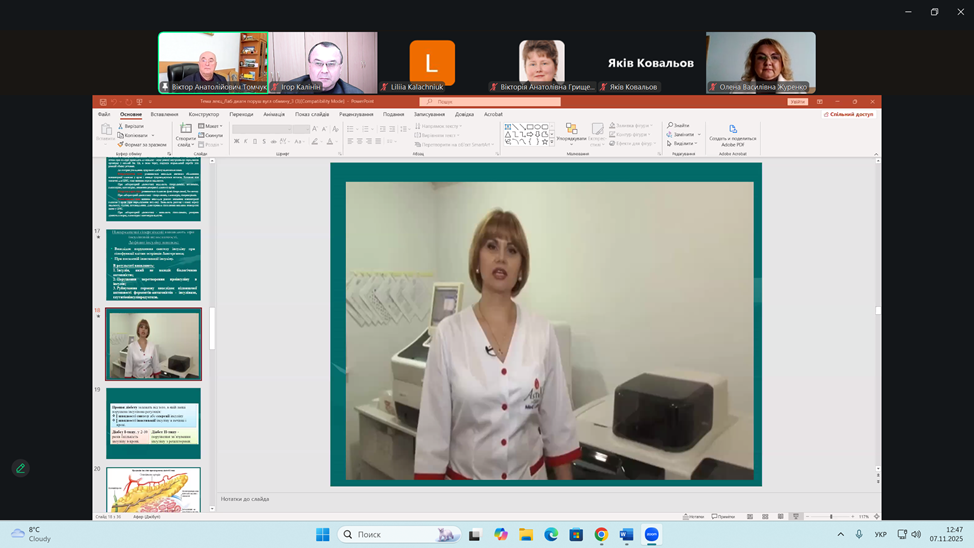Toggle Bold (Ж) formatting

click(236, 142)
